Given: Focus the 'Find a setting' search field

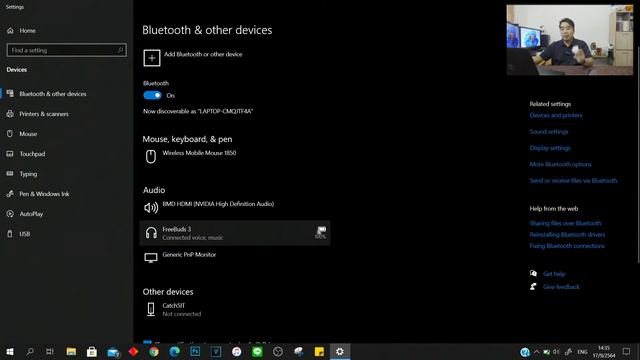Looking at the screenshot, I should click(x=67, y=50).
